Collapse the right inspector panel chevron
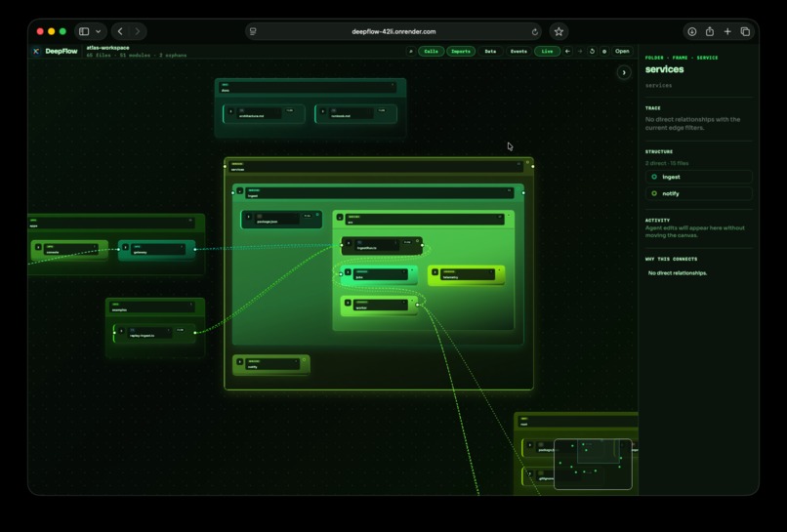The image size is (787, 532). pos(624,73)
